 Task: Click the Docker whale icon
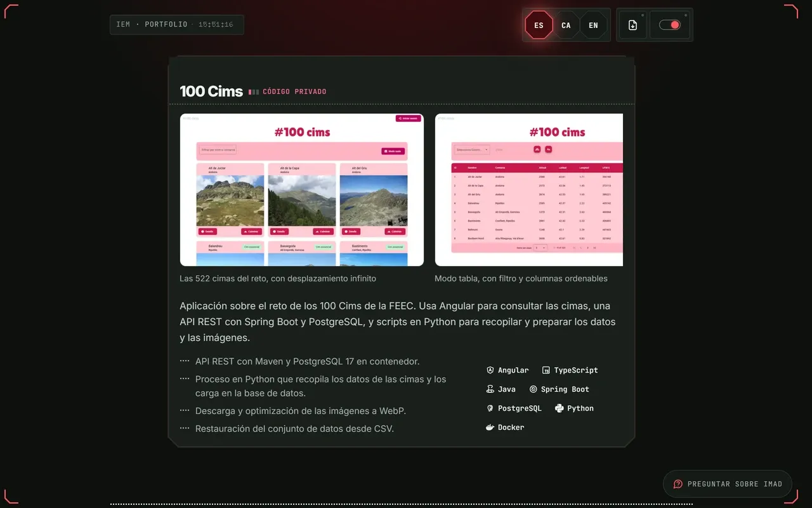click(x=490, y=427)
